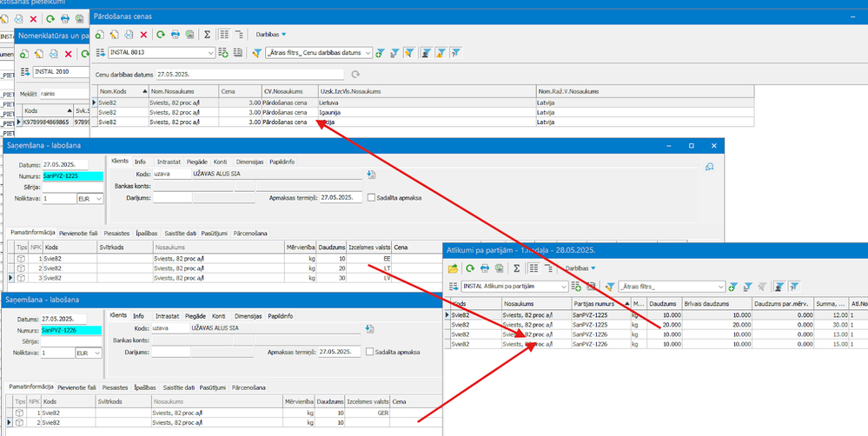Screen dimensions: 868x436
Task: Click add layout icon next to INSTAL 8013
Action: click(223, 53)
